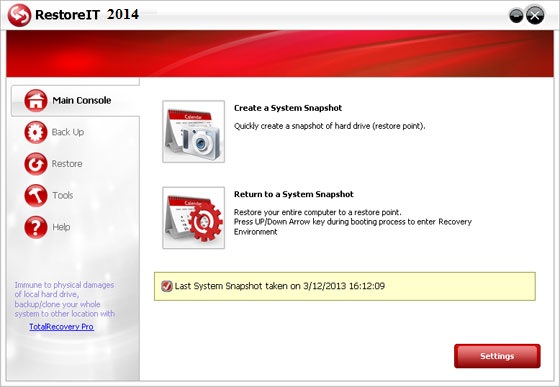560x387 pixels.
Task: Click the camera calendar snapshot icon
Action: click(194, 131)
